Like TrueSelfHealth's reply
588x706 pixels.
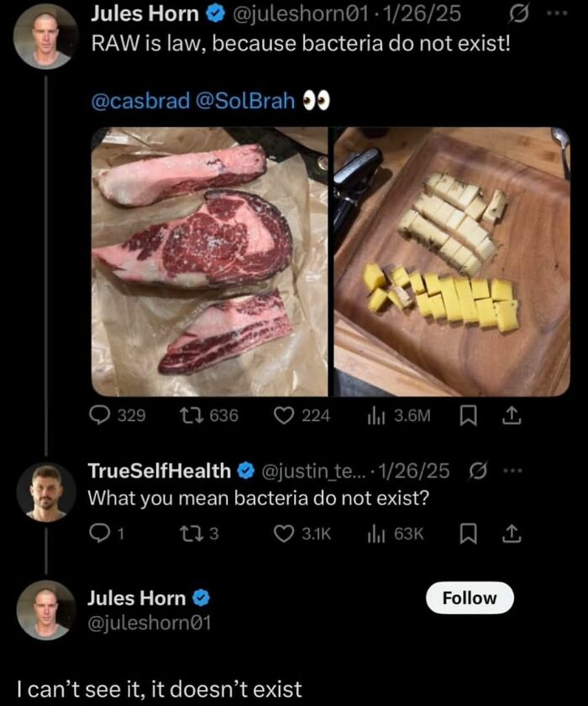[x=282, y=533]
